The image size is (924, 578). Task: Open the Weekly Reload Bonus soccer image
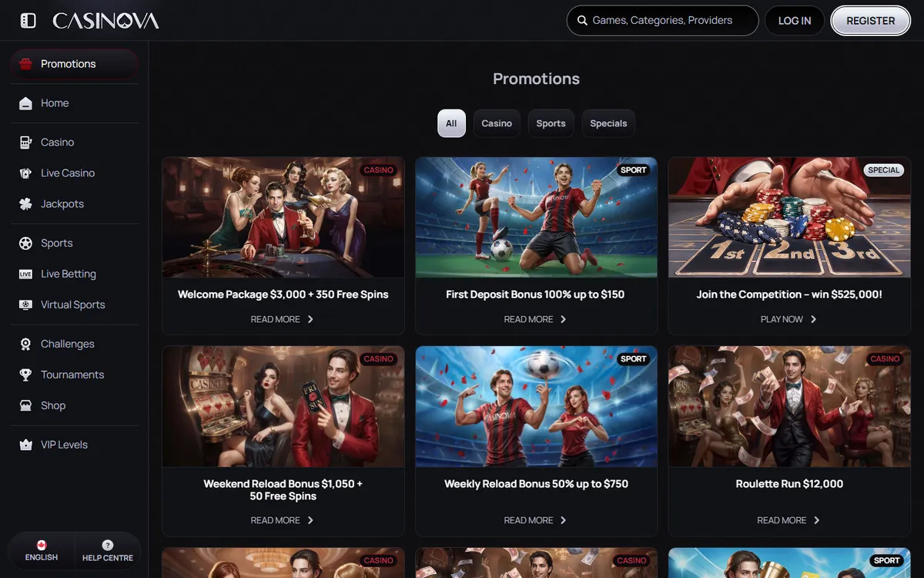click(536, 406)
